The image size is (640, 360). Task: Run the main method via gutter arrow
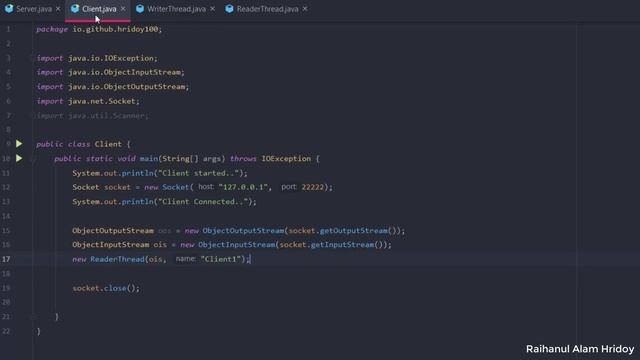click(19, 158)
